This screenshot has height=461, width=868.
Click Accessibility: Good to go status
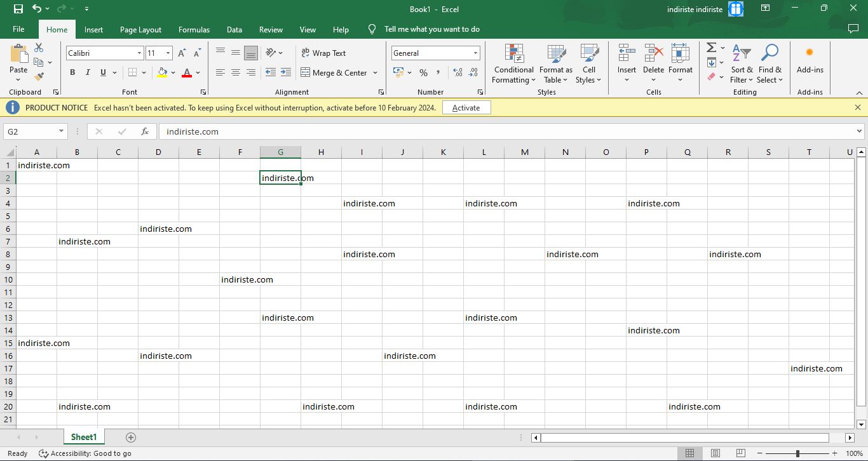click(x=85, y=453)
